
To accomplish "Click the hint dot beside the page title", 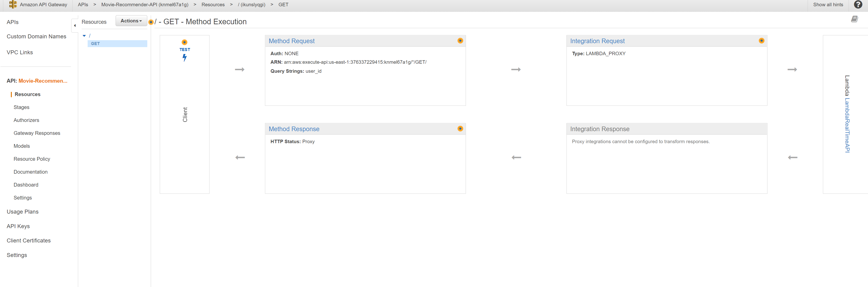I will pyautogui.click(x=151, y=22).
